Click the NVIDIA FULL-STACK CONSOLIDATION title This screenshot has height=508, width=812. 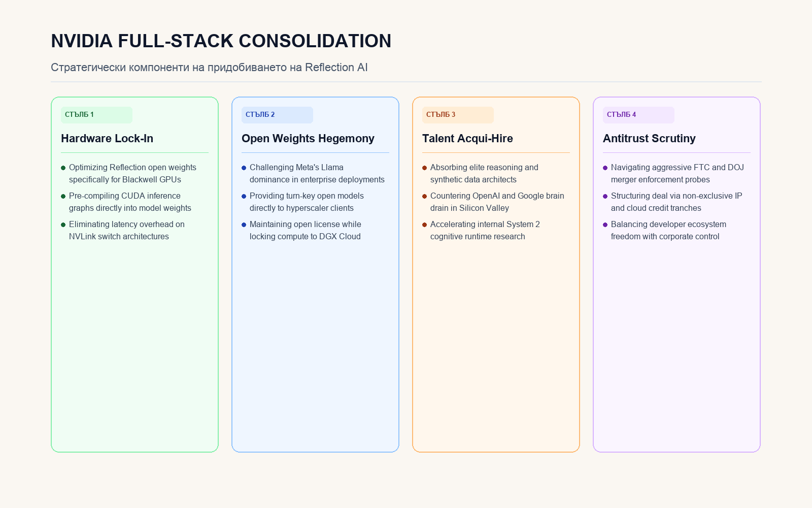(x=221, y=41)
